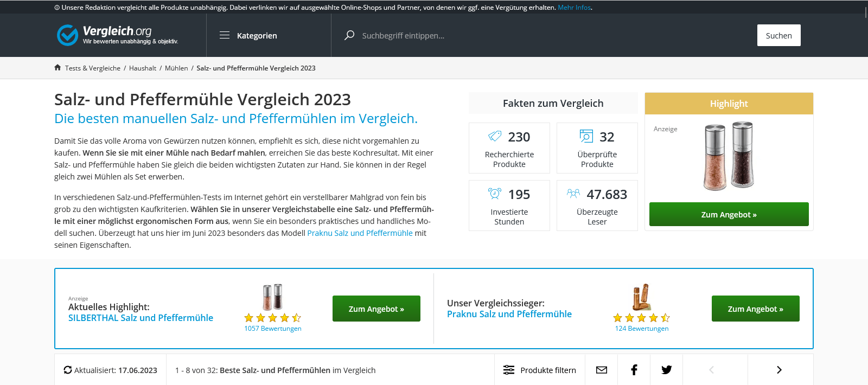Open Produkte filtern
The height and width of the screenshot is (385, 868).
(540, 370)
